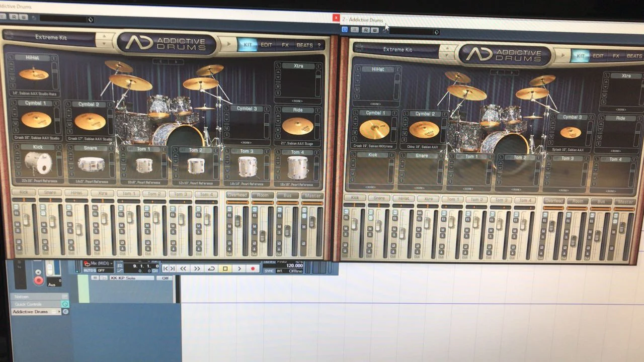Click the play button in Cubase transport

click(239, 268)
